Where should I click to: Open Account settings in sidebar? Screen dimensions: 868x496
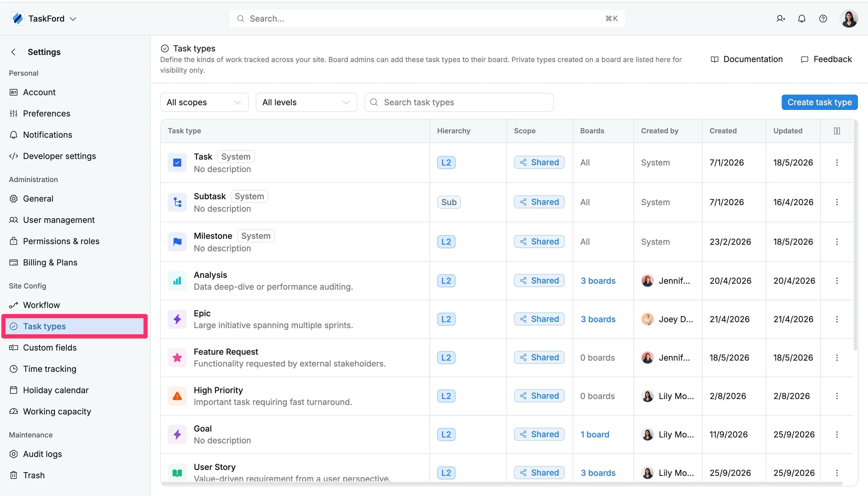pos(76,92)
